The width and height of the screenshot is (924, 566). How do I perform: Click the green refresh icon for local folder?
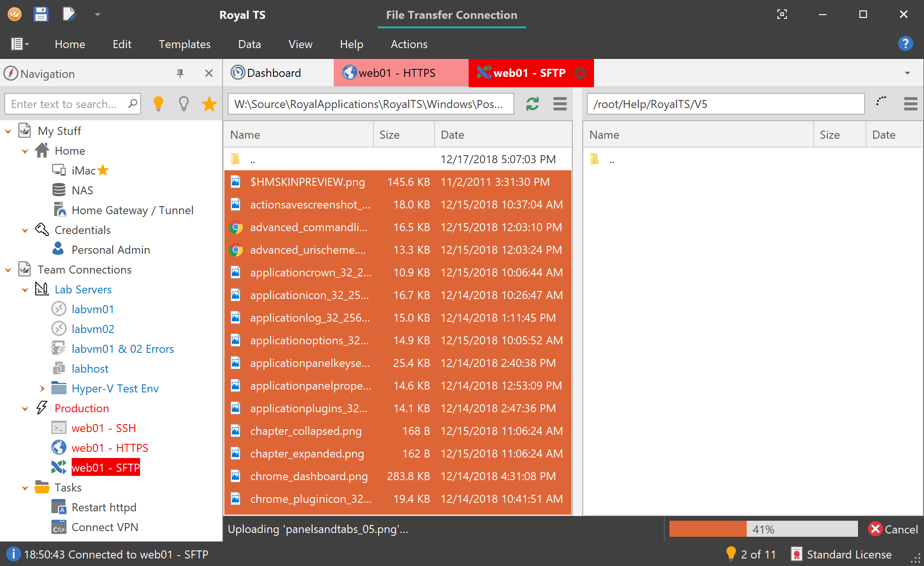pyautogui.click(x=532, y=104)
